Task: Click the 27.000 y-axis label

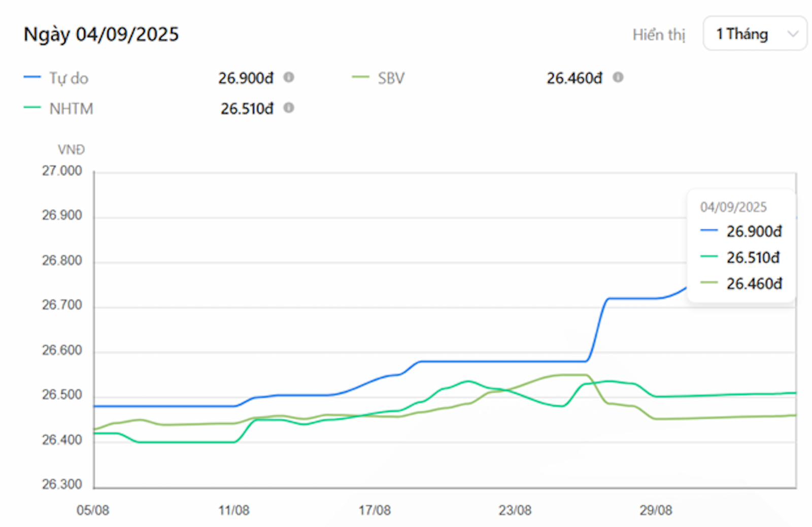Action: click(62, 171)
